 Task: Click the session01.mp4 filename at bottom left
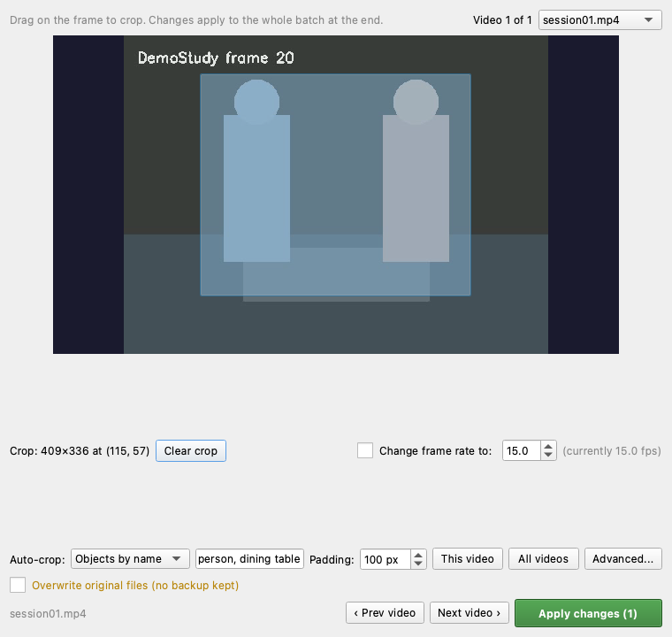(48, 614)
